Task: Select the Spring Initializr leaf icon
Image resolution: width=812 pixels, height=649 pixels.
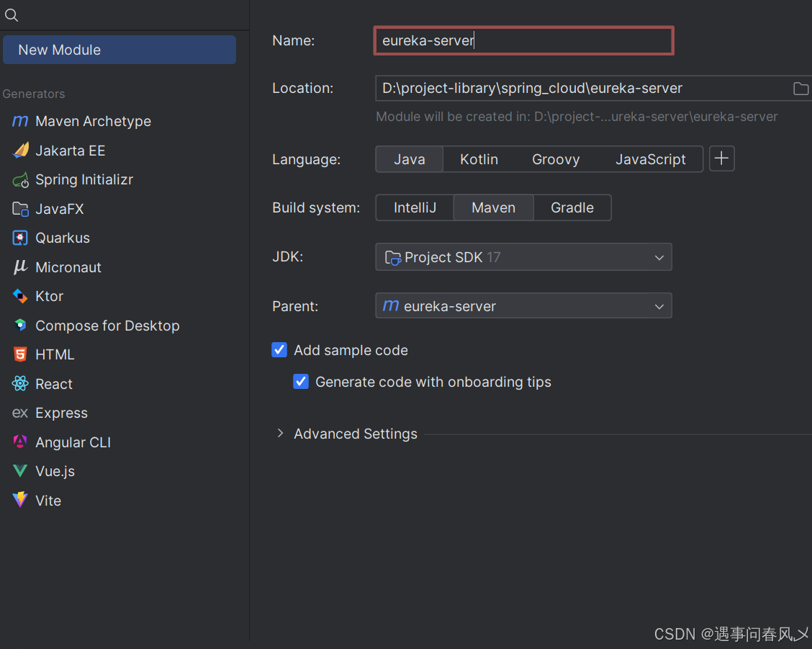Action: 21,180
